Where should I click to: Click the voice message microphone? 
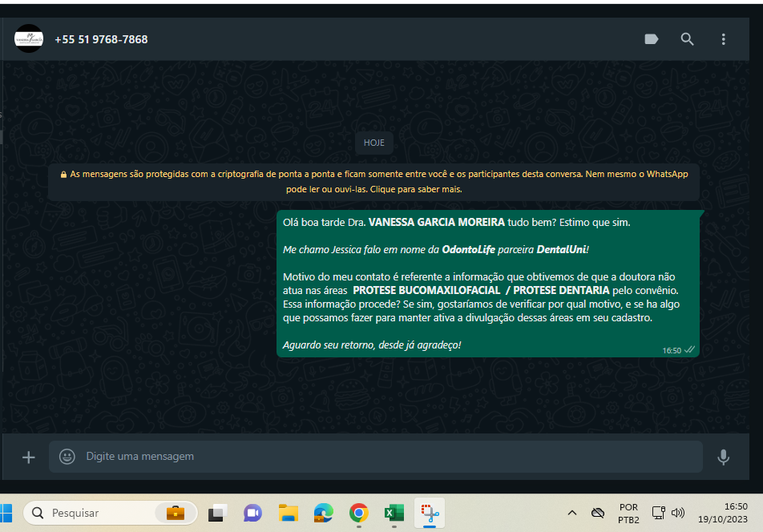click(724, 457)
